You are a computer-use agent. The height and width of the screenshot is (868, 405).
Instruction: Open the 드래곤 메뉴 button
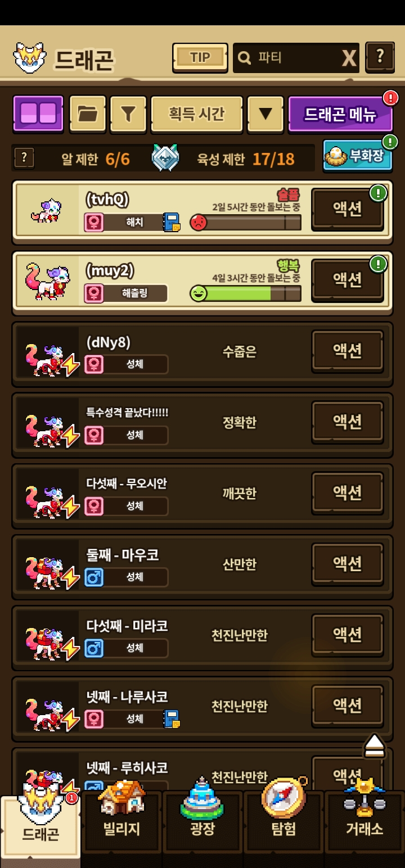pos(340,114)
